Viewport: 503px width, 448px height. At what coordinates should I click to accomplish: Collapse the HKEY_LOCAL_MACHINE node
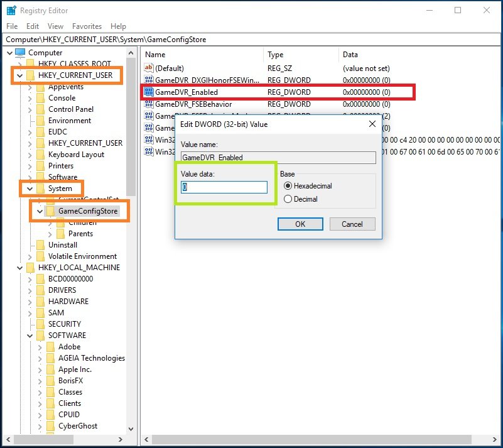tap(19, 268)
